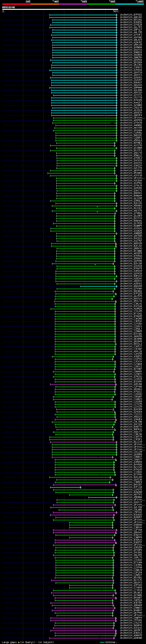Select the UniRef100_Q0GYS3 label

[131, 50]
